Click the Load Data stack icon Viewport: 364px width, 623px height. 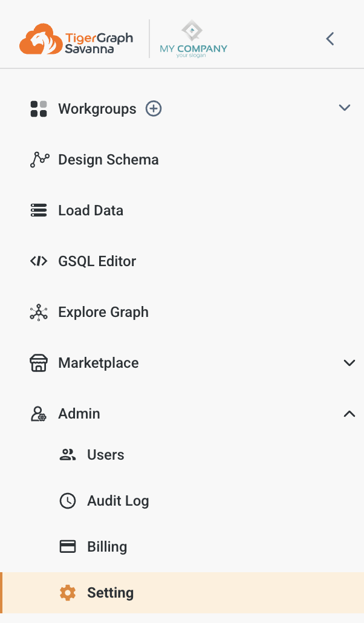(39, 210)
